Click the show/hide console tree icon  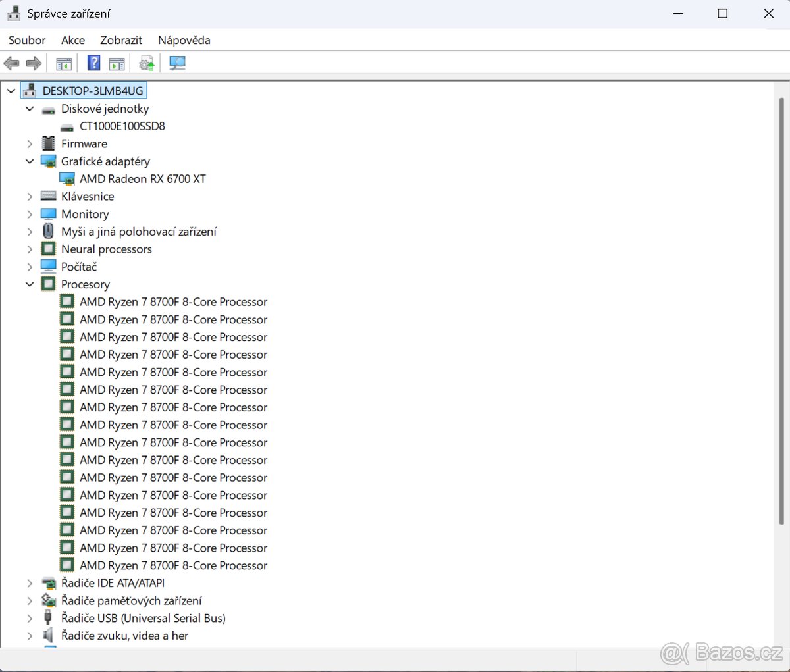tap(64, 63)
